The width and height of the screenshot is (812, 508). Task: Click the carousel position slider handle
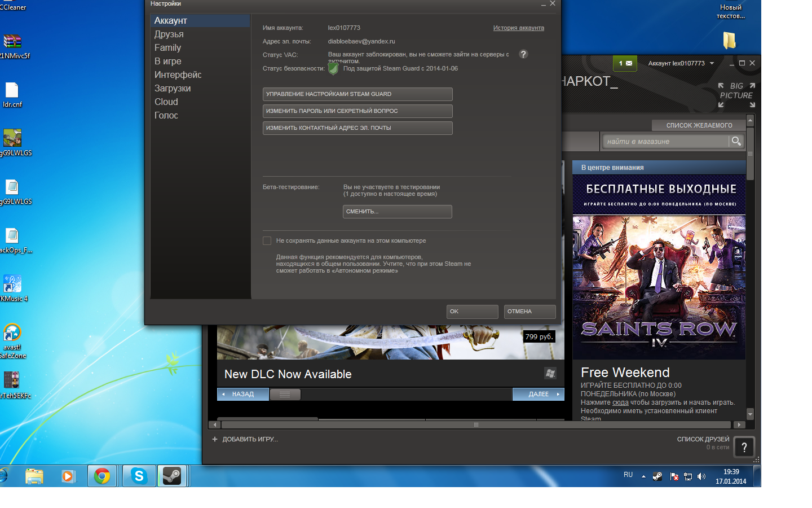(x=285, y=395)
